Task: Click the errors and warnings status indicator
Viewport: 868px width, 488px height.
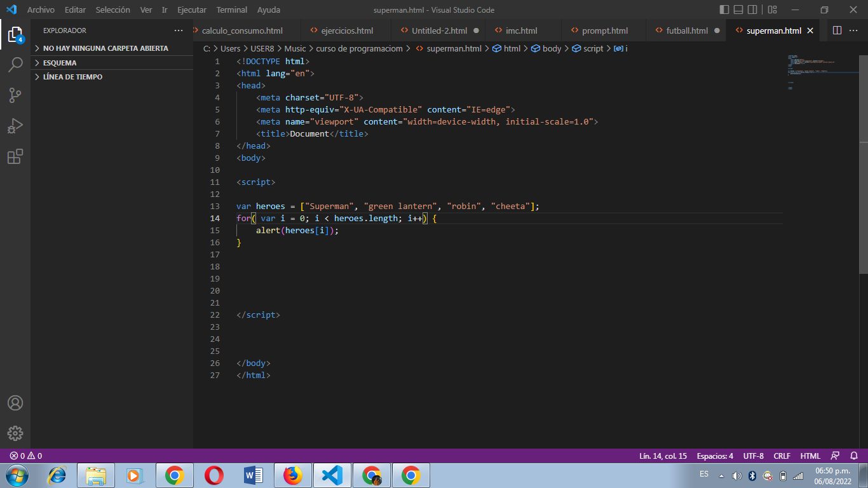Action: point(26,456)
